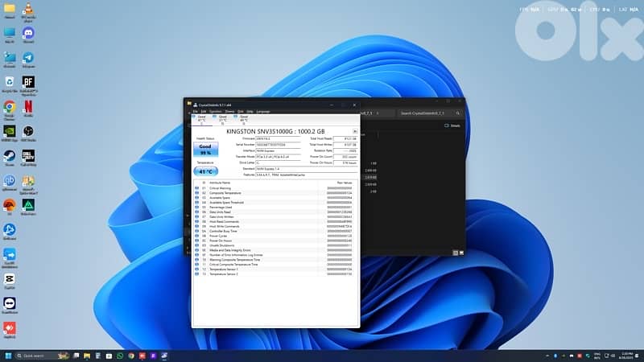Open the Edit menu in CrystalDiskInfo
The width and height of the screenshot is (644, 362).
[204, 111]
